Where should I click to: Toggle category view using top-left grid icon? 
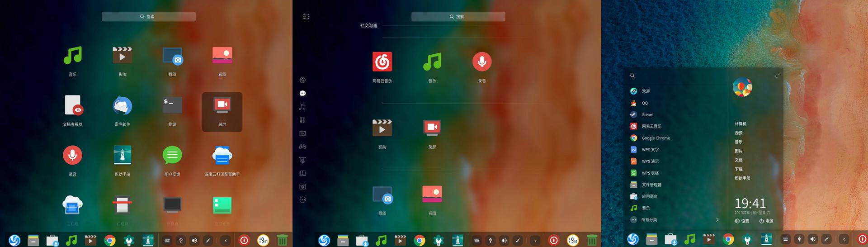tap(306, 16)
